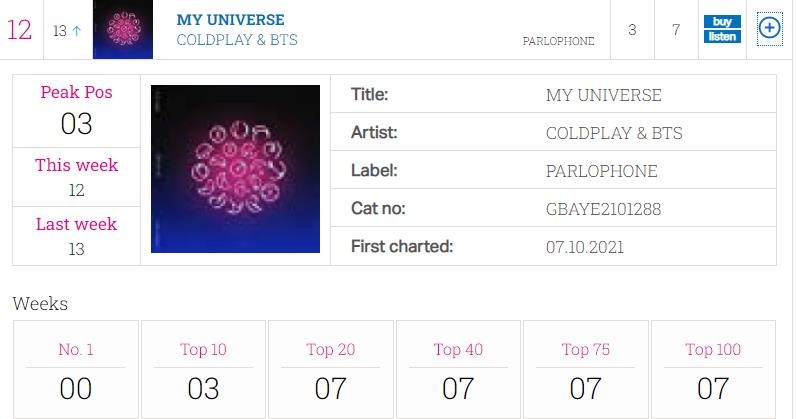Select the Last week 13 box
796x419 pixels.
click(x=76, y=236)
